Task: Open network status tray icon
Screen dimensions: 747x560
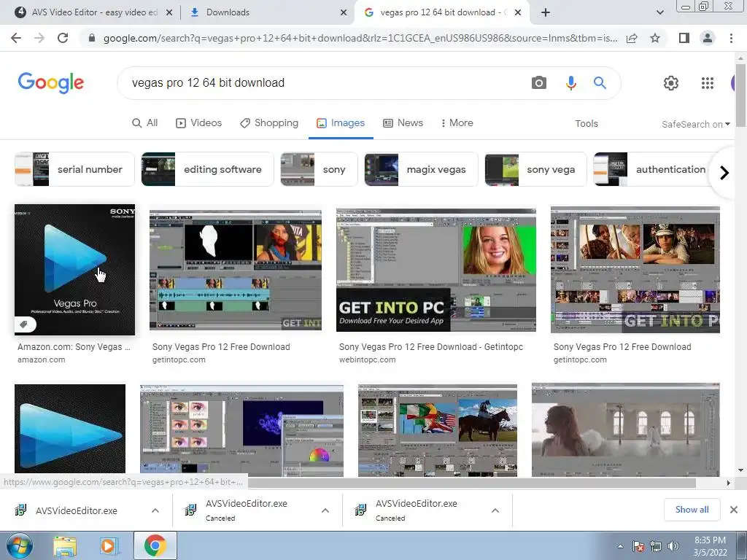Action: point(656,547)
